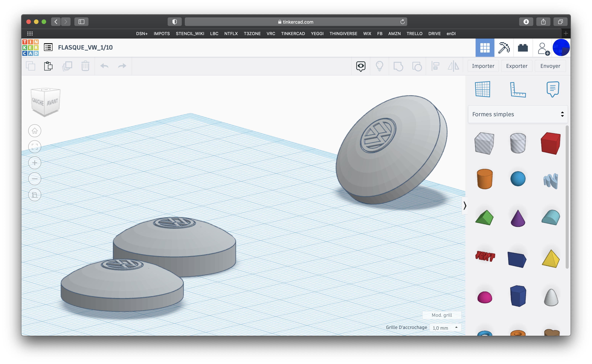Open the THINGIVERSE bookmark

click(x=343, y=34)
